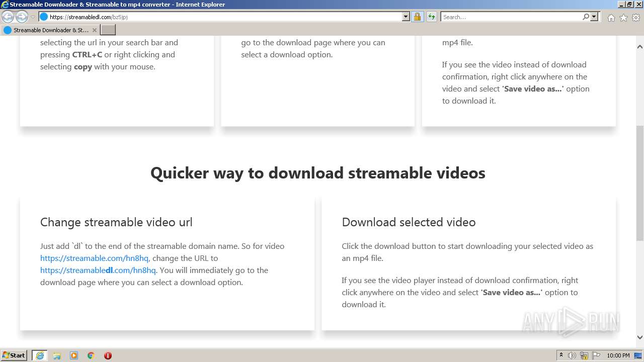The width and height of the screenshot is (644, 362).
Task: Click the scrollbar up arrow
Action: click(640, 46)
